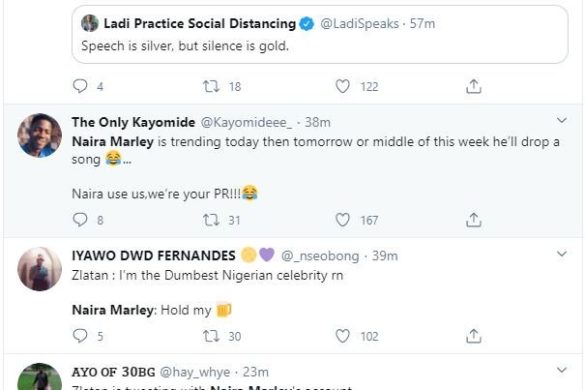Like the tweet with 102 likes
585x390 pixels.
pyautogui.click(x=342, y=336)
